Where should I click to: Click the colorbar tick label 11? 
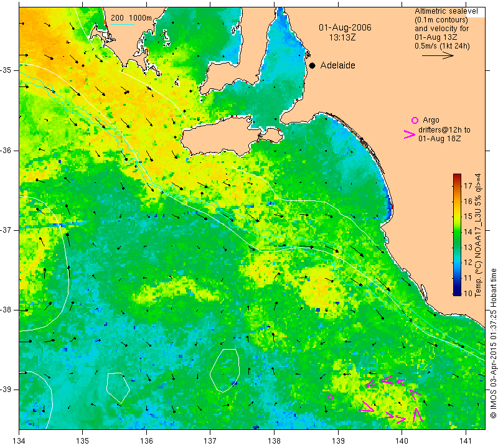coord(468,278)
